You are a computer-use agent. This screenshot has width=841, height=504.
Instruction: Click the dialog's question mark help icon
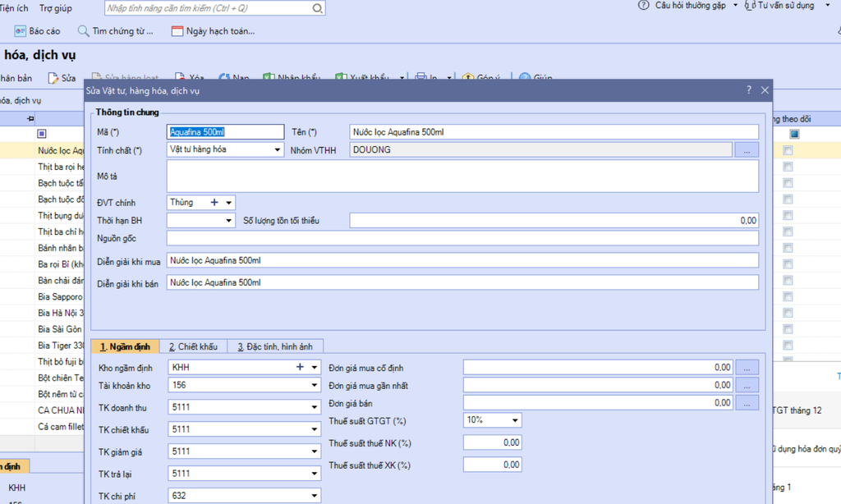coord(749,90)
